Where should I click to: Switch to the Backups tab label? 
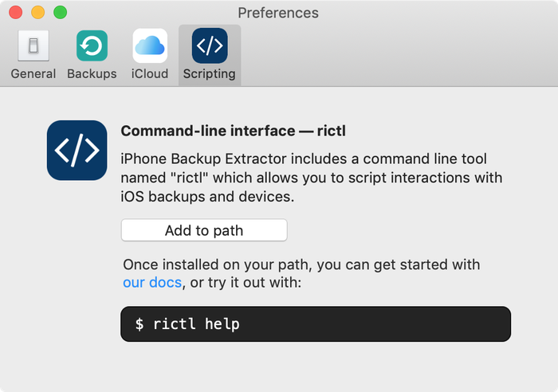pyautogui.click(x=92, y=73)
